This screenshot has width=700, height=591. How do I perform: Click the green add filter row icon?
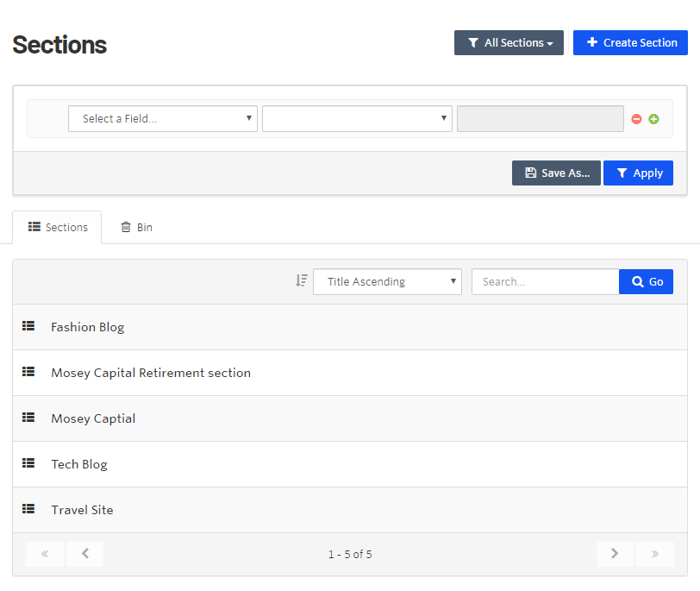[x=653, y=119]
